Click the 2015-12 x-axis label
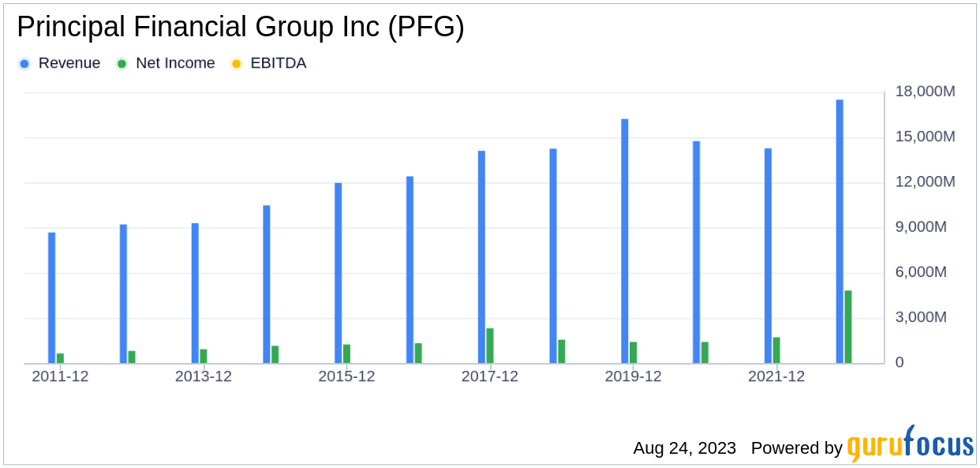The height and width of the screenshot is (468, 980). coord(346,377)
